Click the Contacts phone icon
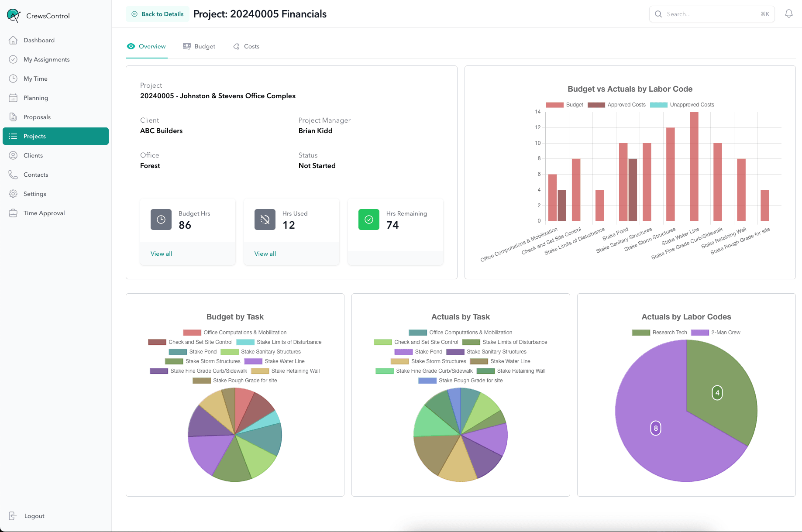This screenshot has height=532, width=802. (x=13, y=175)
